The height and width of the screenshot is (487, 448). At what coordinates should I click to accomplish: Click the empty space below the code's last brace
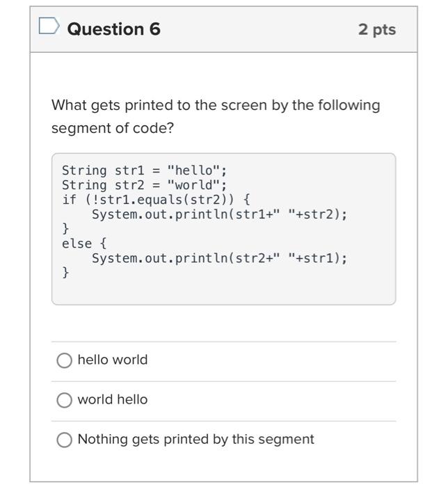coord(223,291)
